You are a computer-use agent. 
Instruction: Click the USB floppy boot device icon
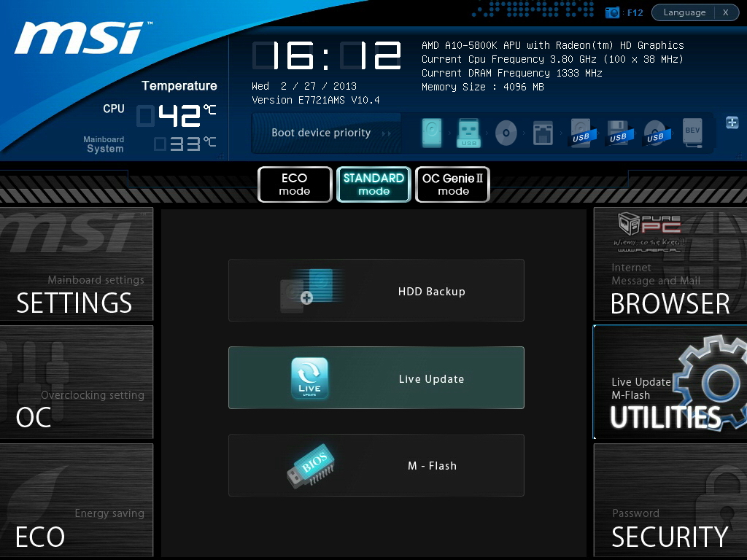(x=618, y=133)
